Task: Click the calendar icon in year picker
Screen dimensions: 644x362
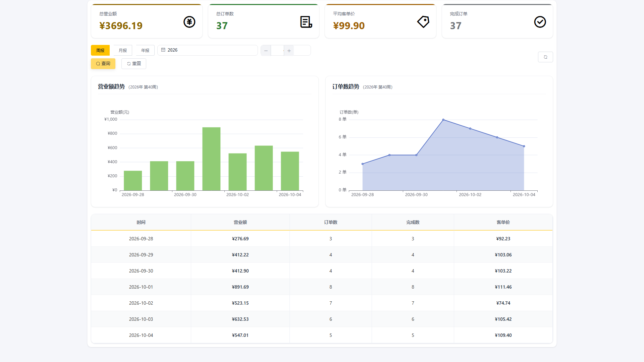Action: click(x=163, y=50)
